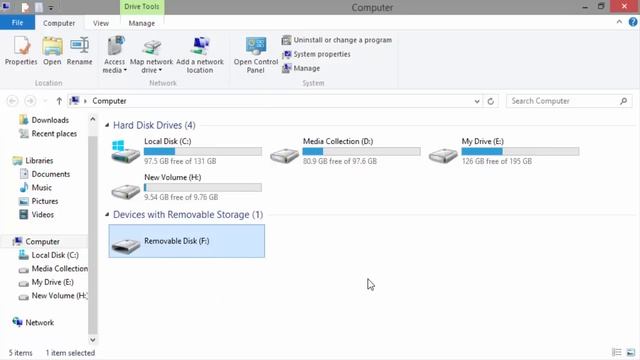
Task: Click search magnifier icon
Action: pyautogui.click(x=623, y=101)
